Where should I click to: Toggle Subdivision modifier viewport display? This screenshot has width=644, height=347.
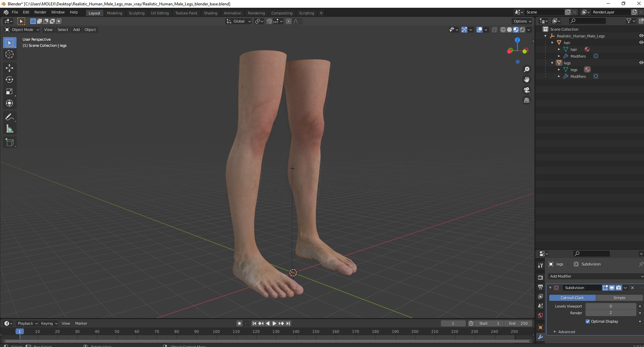click(612, 288)
